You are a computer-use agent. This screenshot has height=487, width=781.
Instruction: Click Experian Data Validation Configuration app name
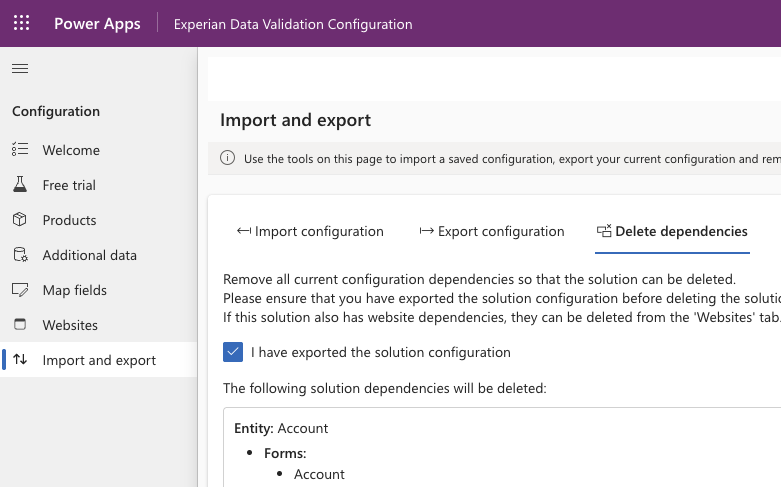[x=292, y=24]
